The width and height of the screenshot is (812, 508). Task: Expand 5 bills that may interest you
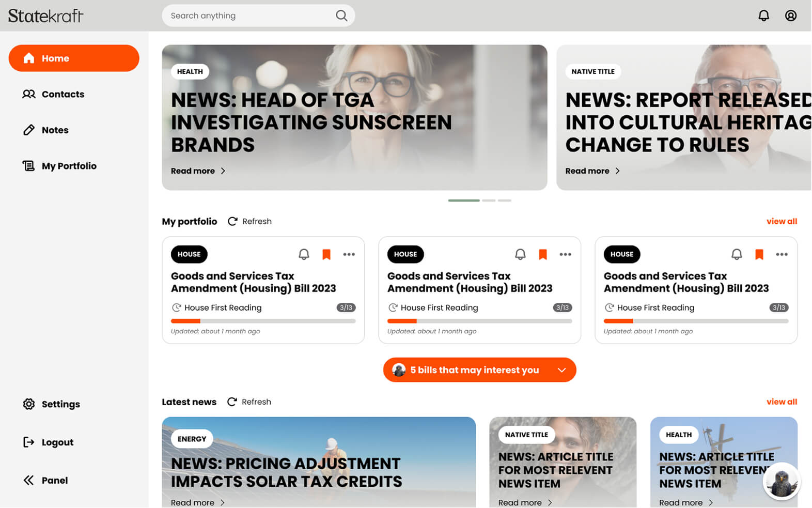click(x=479, y=370)
